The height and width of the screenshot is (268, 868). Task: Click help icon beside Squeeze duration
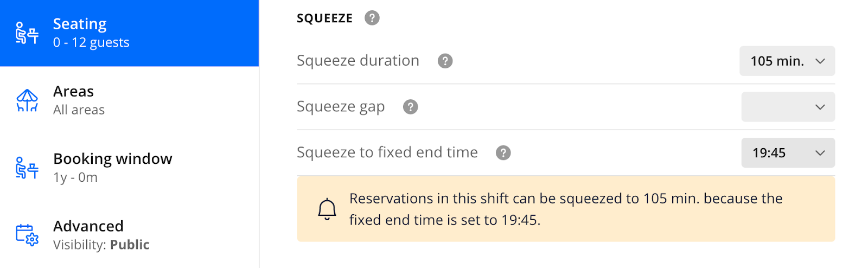445,61
